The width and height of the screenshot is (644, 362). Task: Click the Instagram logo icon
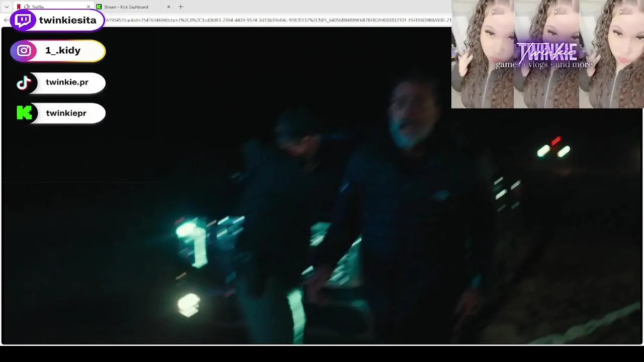(24, 51)
